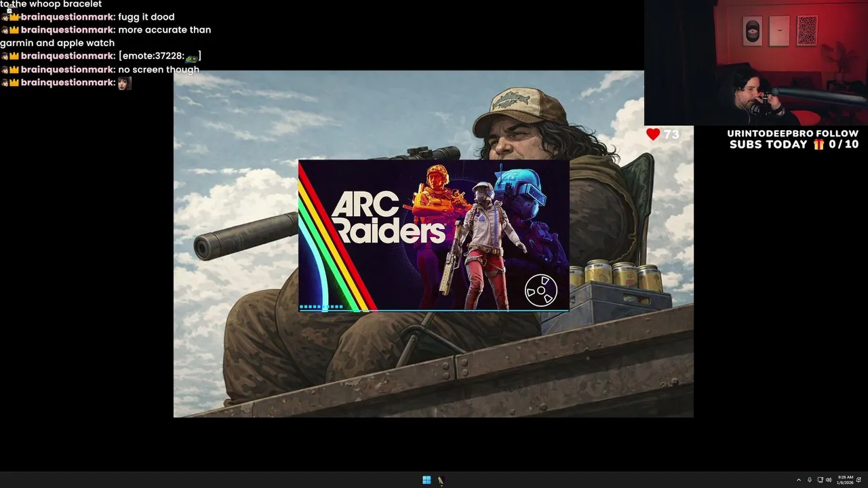Click the crown badge beside 'fugg it dood'
Viewport: 868px width, 488px height.
point(14,17)
